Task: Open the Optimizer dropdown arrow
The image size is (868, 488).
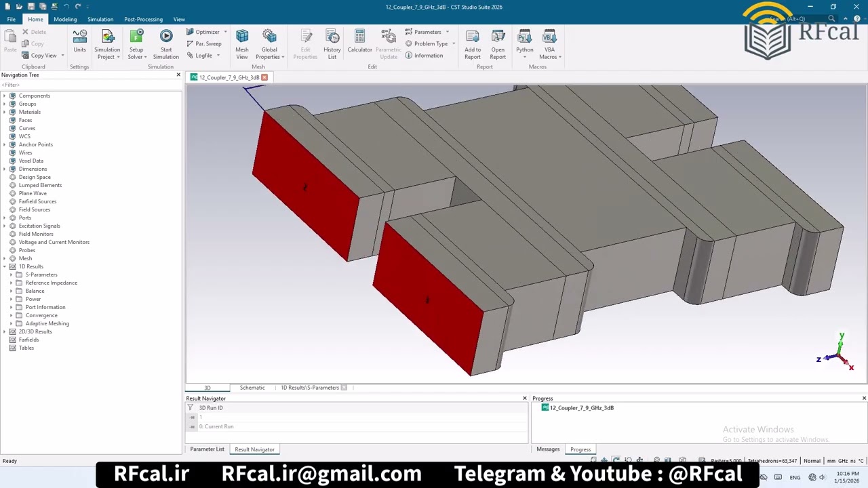Action: 225,32
